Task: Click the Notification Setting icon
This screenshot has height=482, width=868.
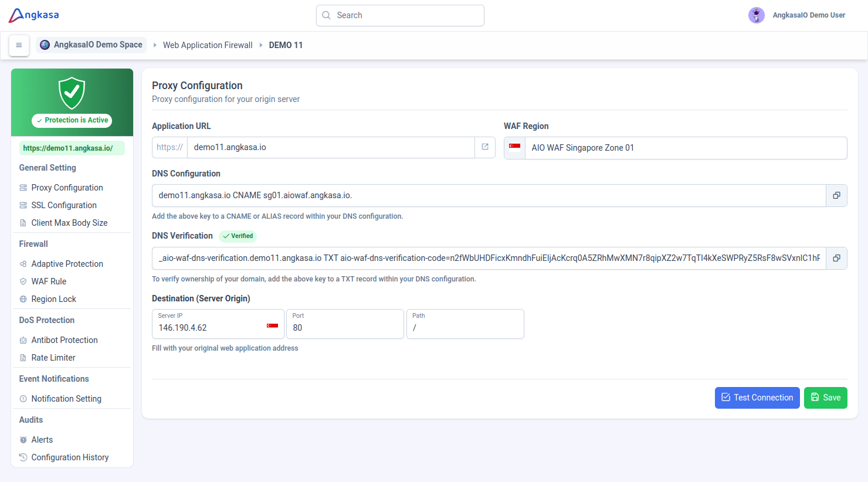Action: point(23,399)
